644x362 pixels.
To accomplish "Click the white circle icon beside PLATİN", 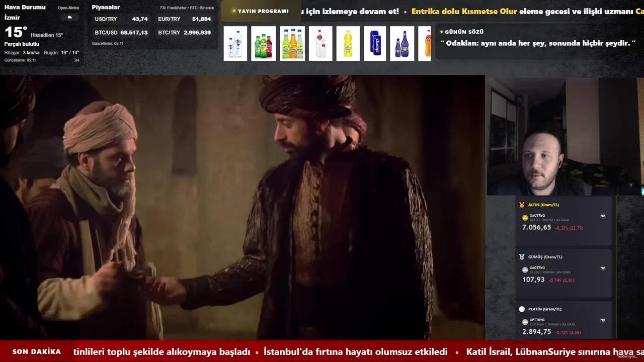I will (522, 309).
